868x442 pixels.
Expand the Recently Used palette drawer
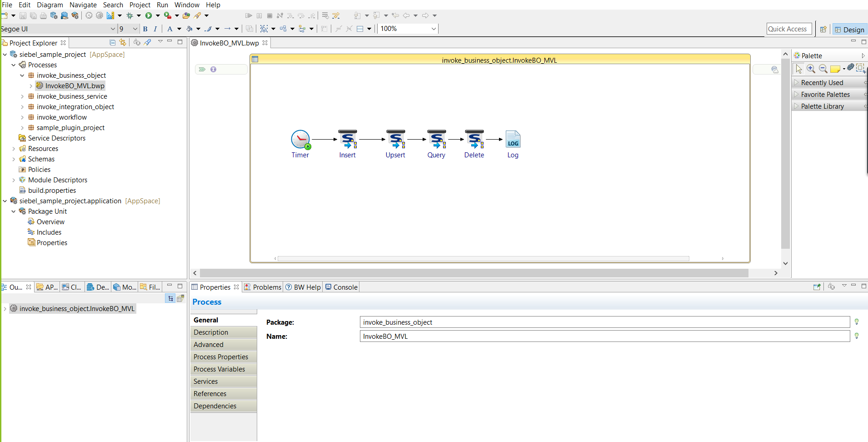coord(829,82)
